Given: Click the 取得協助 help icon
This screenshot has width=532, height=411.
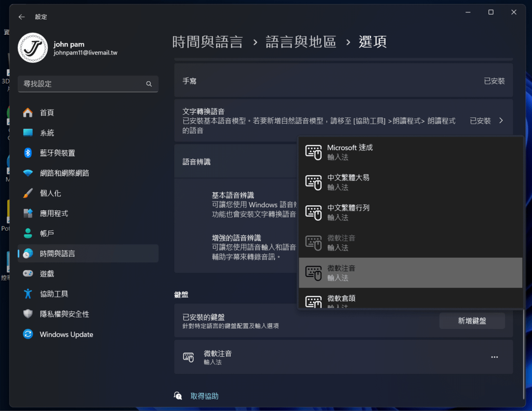Looking at the screenshot, I should click(178, 396).
